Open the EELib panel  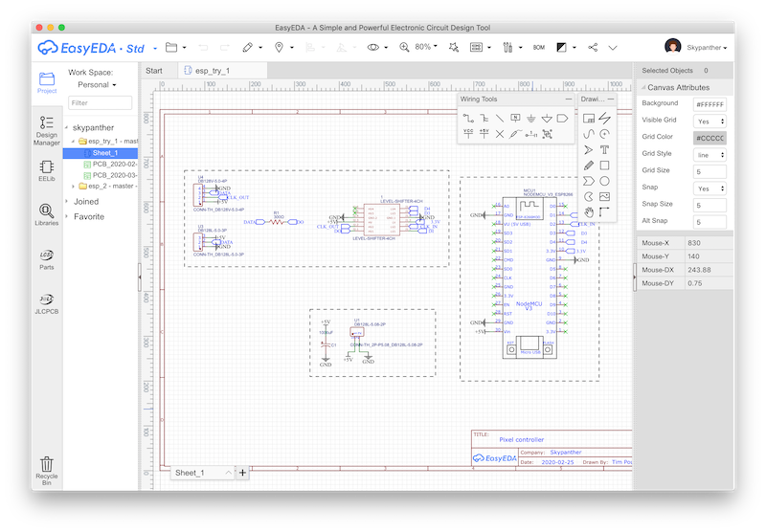pos(46,171)
